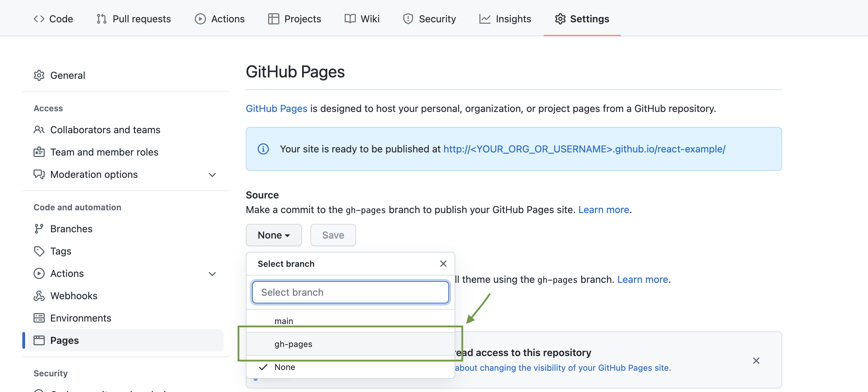This screenshot has height=392, width=868.
Task: Select the checked None option
Action: pos(285,367)
